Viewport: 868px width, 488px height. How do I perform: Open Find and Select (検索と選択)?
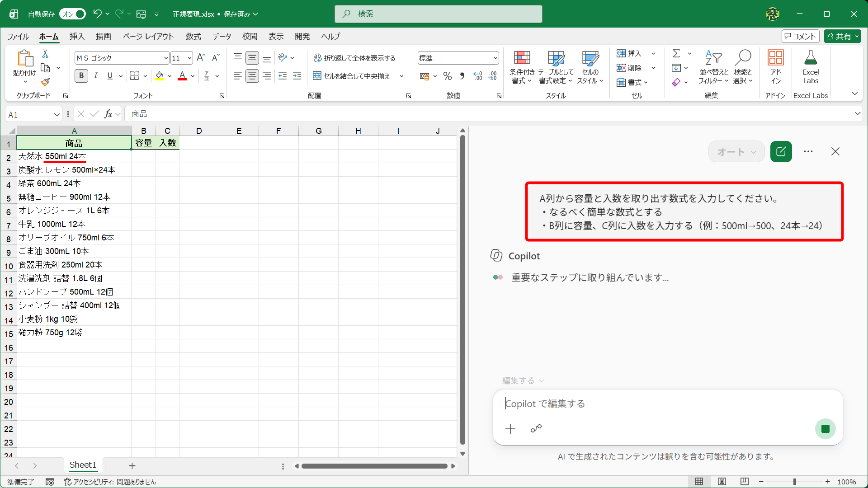tap(743, 67)
